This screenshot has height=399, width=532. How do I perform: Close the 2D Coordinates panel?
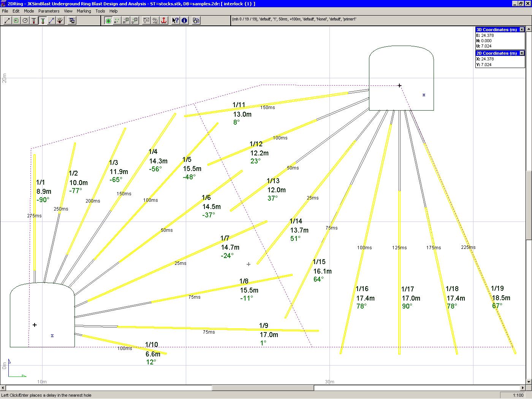pyautogui.click(x=522, y=53)
